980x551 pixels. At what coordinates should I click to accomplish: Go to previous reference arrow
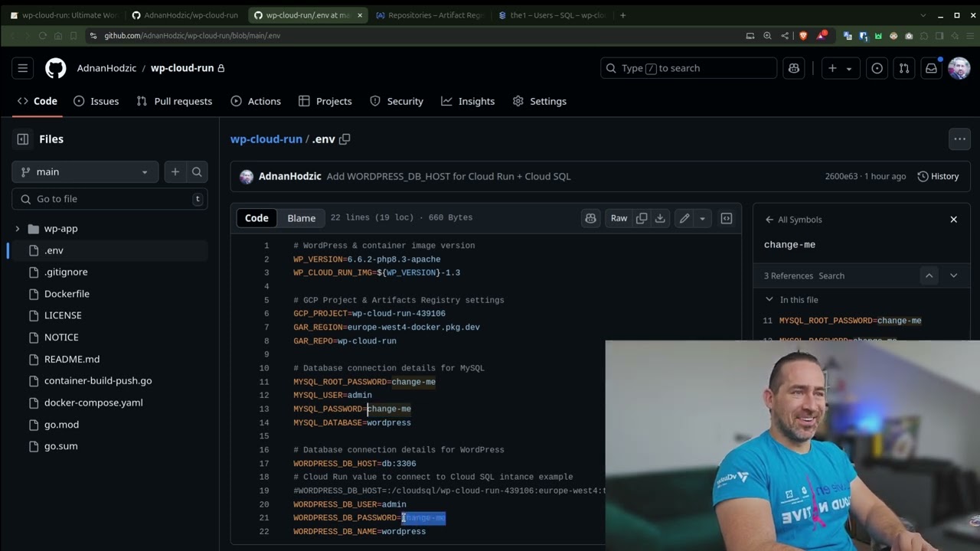coord(929,275)
